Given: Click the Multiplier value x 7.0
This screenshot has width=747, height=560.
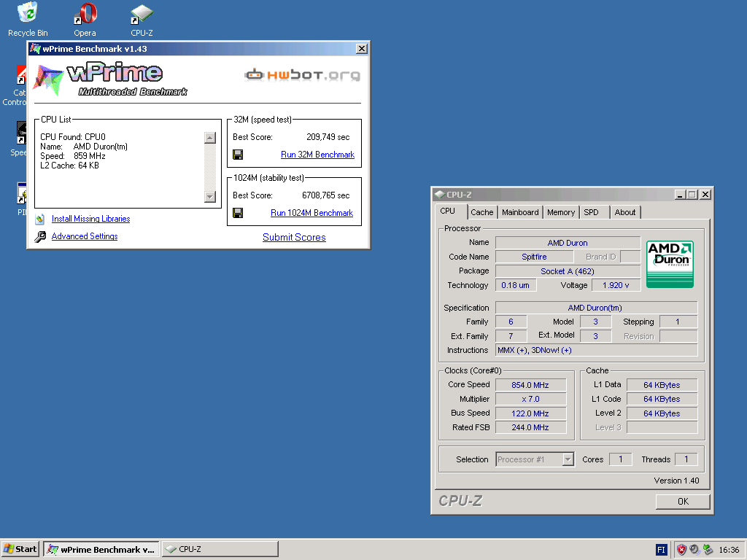Looking at the screenshot, I should [x=531, y=399].
